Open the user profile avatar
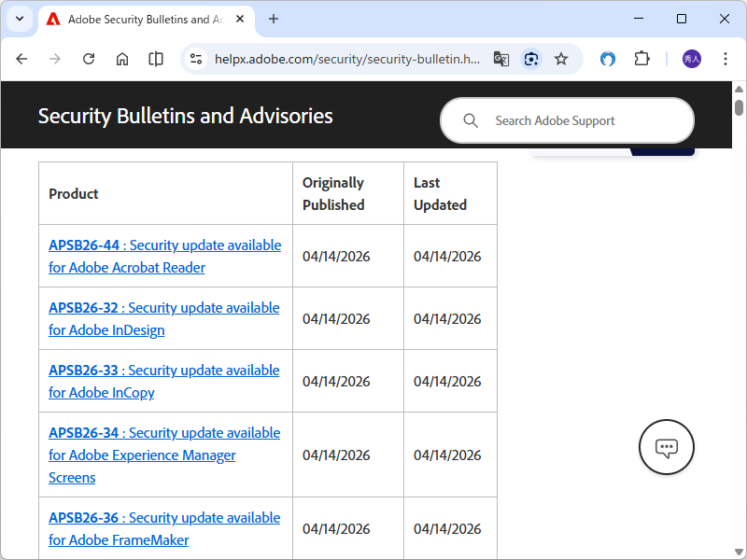 click(x=692, y=59)
